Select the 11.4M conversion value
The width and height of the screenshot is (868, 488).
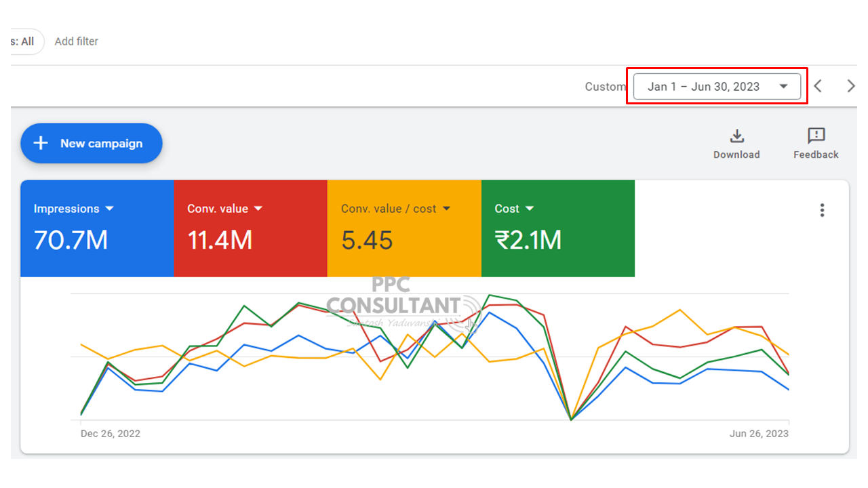pos(220,240)
